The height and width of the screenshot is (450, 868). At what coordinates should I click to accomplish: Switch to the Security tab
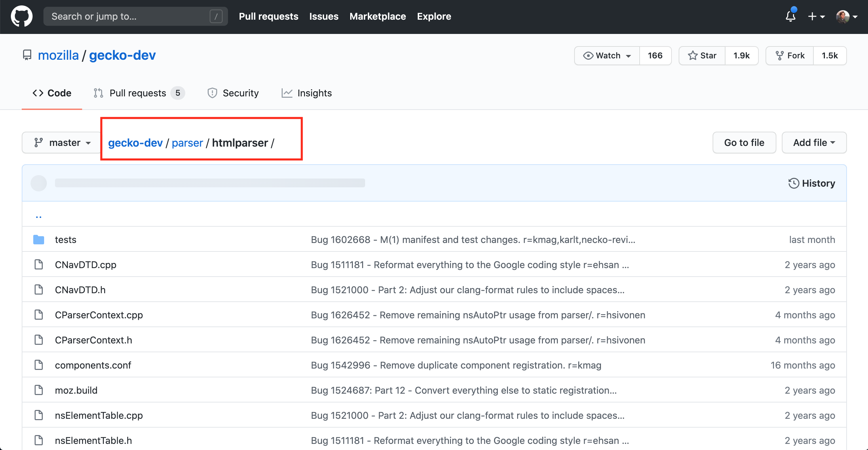pyautogui.click(x=233, y=93)
